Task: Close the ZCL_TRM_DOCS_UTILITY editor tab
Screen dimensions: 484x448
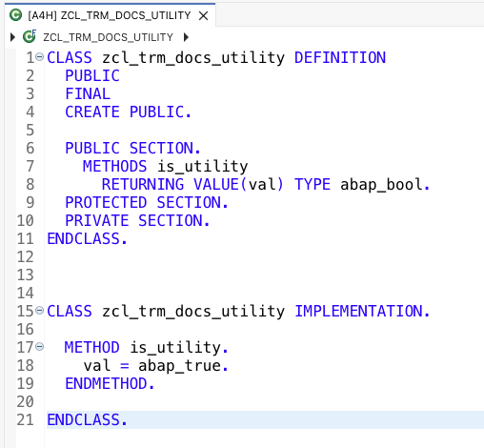Action: pos(203,15)
